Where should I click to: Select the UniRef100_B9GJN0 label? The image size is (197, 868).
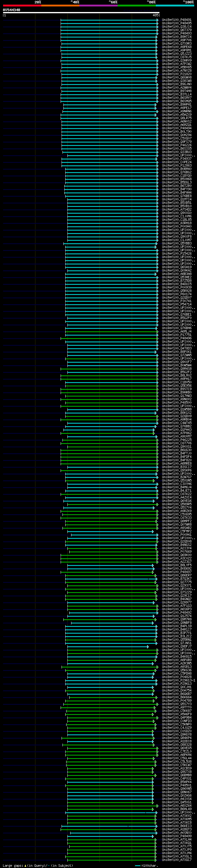(x=176, y=84)
